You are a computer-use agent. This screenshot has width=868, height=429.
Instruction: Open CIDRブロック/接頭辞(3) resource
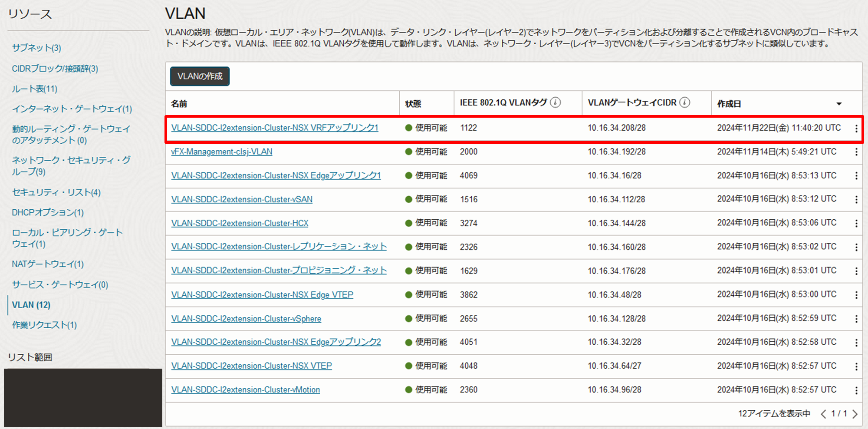55,69
